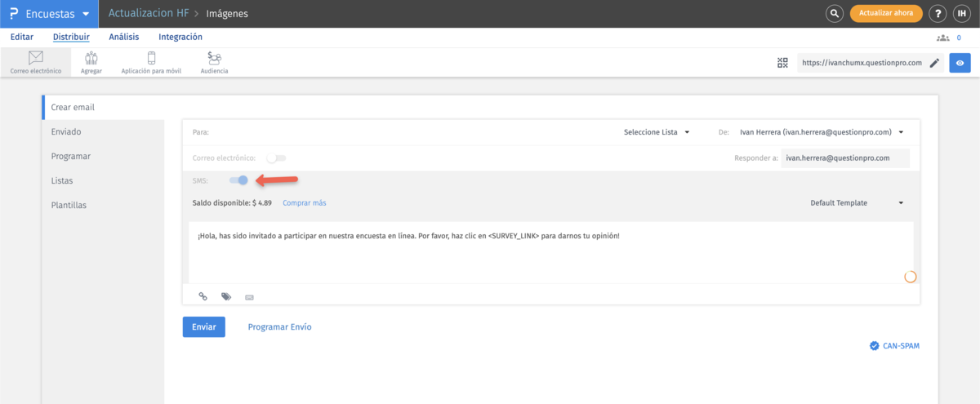Viewport: 980px width, 404px height.
Task: Click the Actualizar ahora button
Action: 886,14
